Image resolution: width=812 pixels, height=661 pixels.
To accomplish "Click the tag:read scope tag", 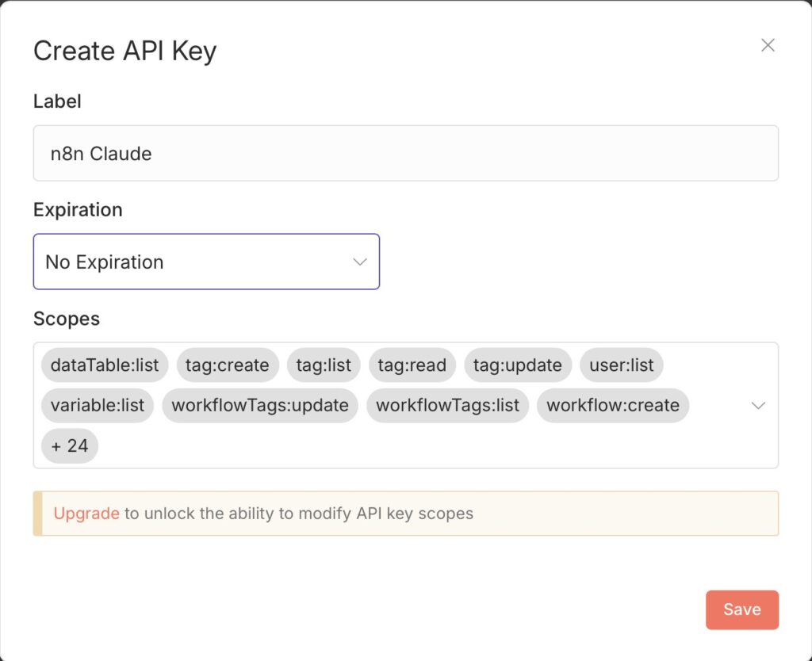I will click(x=412, y=365).
